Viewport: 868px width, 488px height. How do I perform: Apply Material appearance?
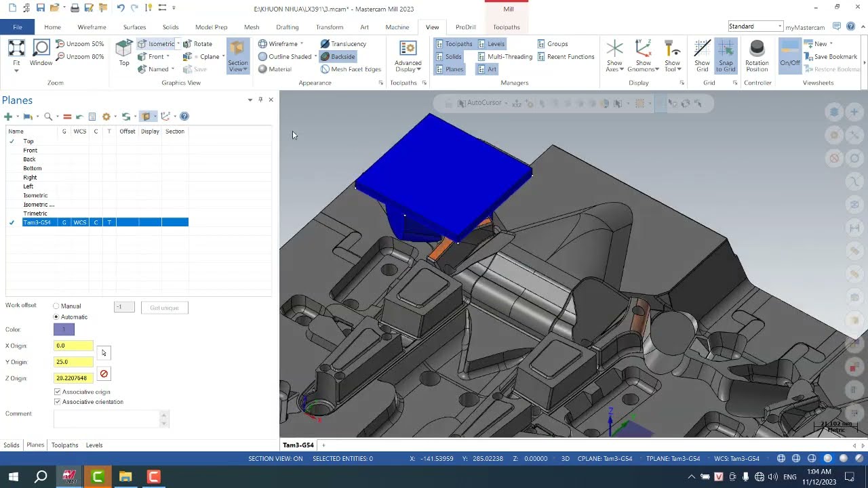tap(275, 69)
